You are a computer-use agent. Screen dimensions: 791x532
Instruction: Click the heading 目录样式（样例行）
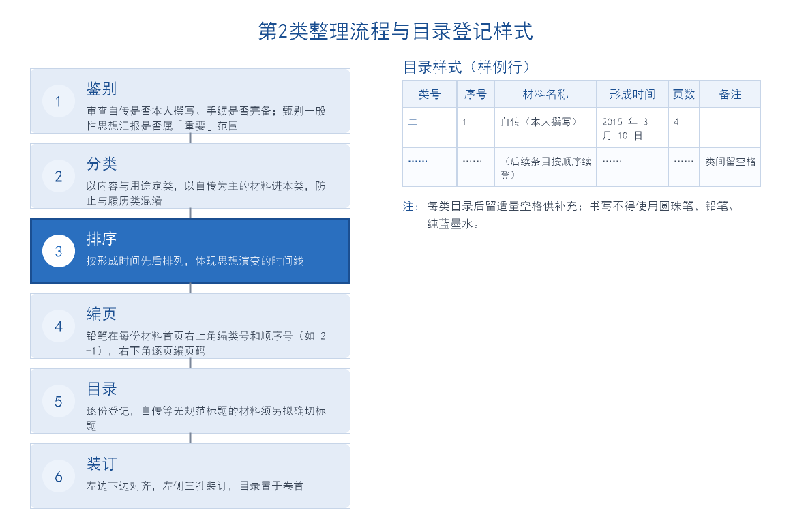467,67
